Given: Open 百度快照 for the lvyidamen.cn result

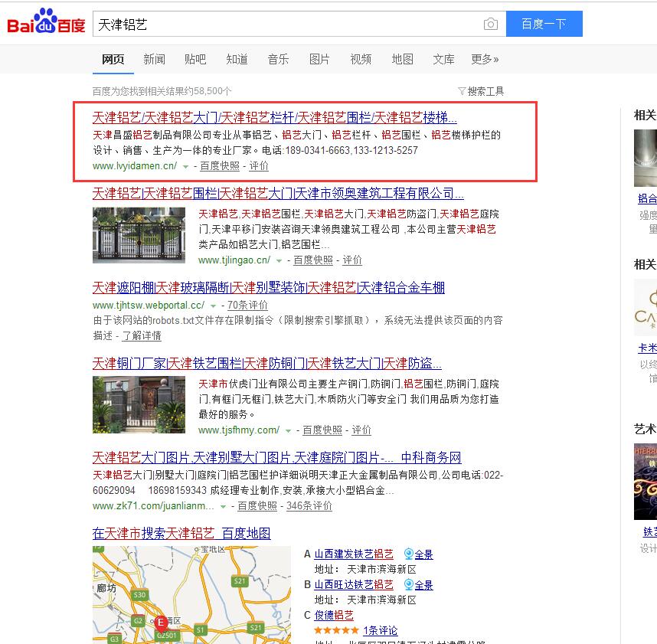Looking at the screenshot, I should (x=220, y=166).
